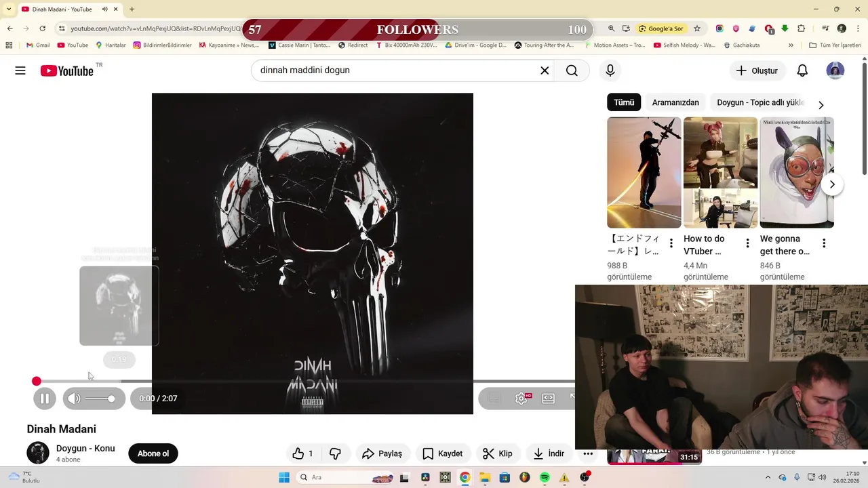Image resolution: width=868 pixels, height=488 pixels.
Task: Open the Haritalar bookmark
Action: pos(111,45)
